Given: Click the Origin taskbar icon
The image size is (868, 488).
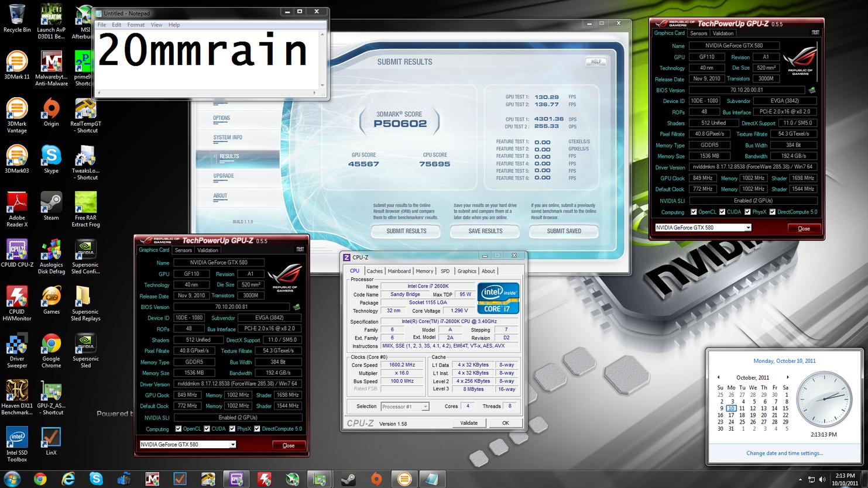Looking at the screenshot, I should [x=376, y=479].
